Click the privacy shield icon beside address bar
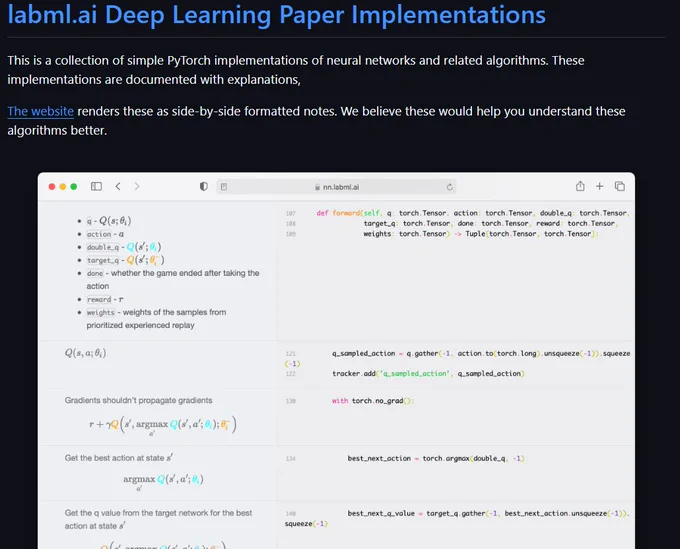Screen dimensions: 680x549 point(203,186)
